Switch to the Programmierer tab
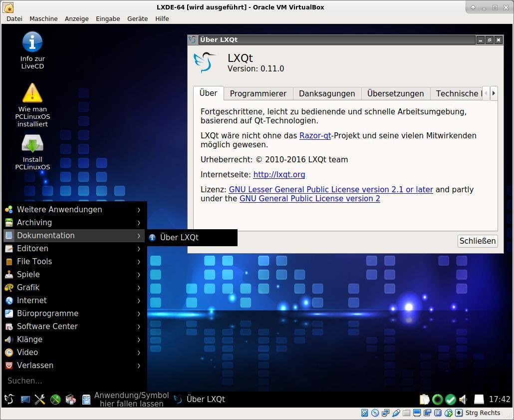514x420 pixels. tap(258, 93)
